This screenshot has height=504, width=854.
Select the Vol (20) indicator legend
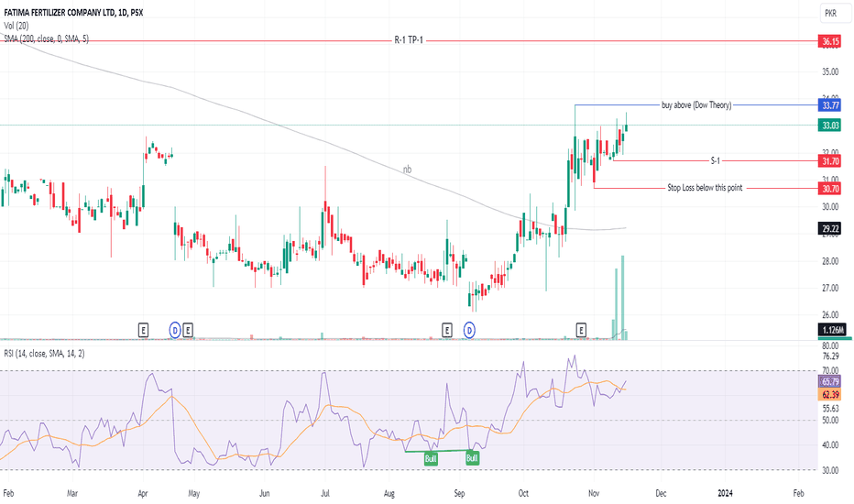[16, 26]
